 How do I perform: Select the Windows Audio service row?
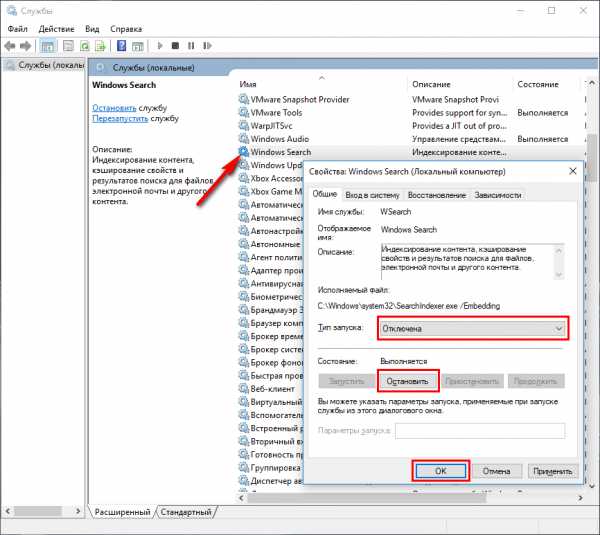tap(411, 139)
